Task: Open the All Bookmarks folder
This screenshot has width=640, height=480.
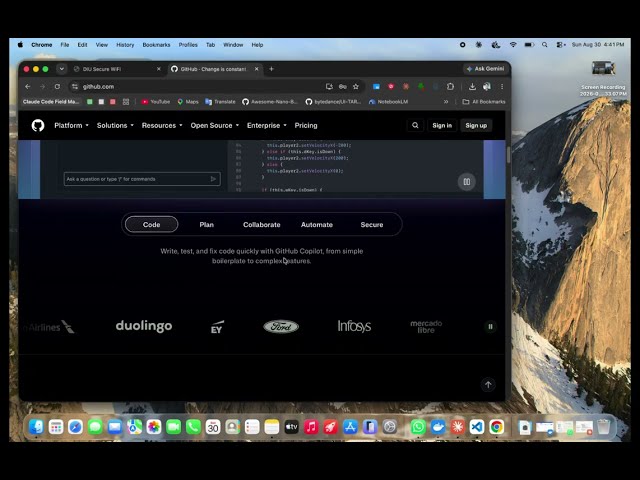Action: point(484,102)
